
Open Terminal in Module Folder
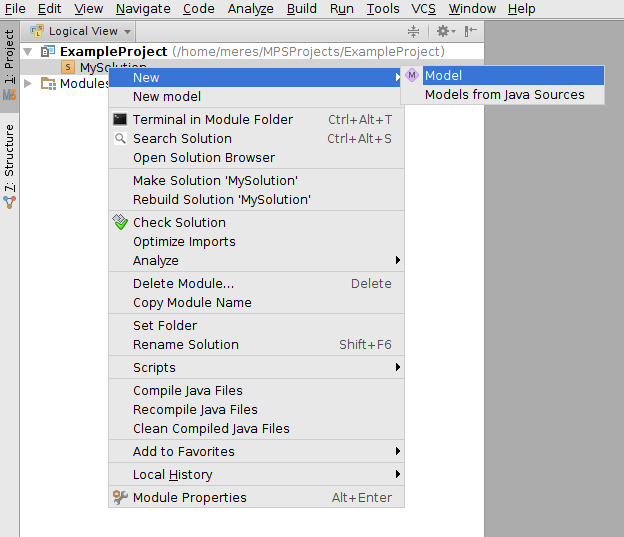click(256, 119)
